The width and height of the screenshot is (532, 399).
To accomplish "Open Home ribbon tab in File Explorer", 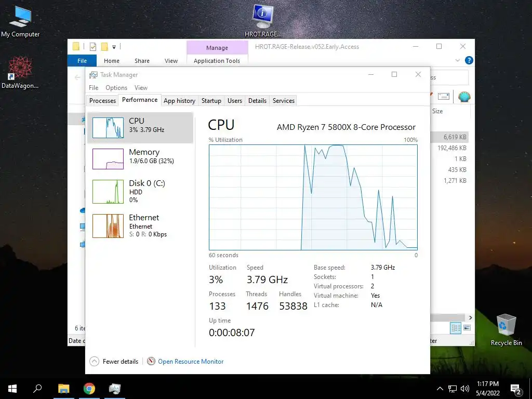I will (x=112, y=61).
